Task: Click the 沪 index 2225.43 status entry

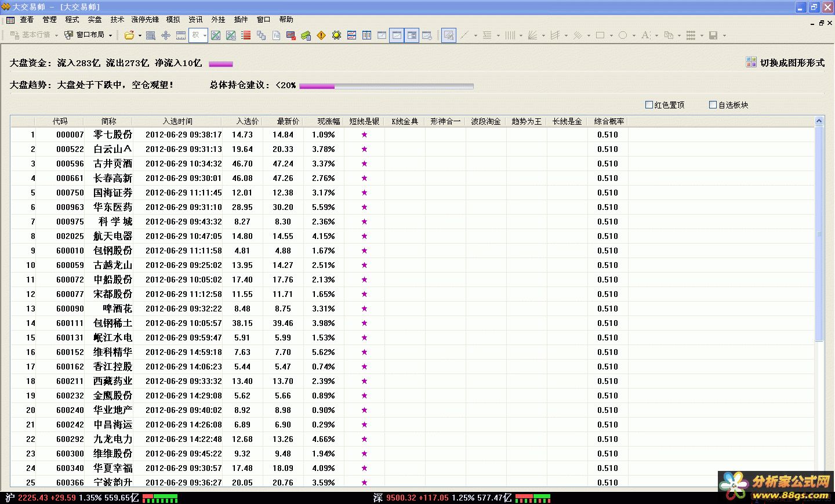Action: pyautogui.click(x=72, y=498)
